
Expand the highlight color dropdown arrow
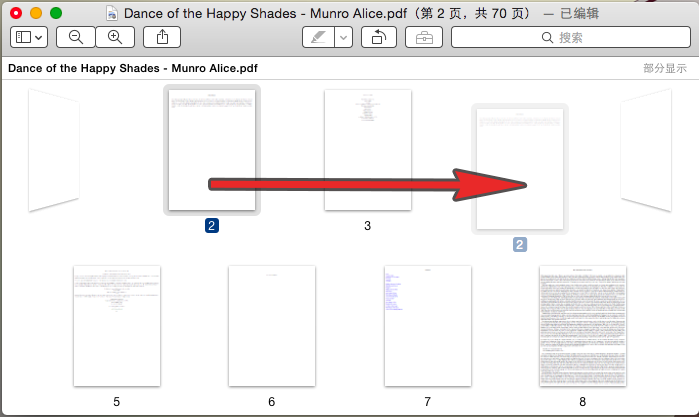[343, 37]
